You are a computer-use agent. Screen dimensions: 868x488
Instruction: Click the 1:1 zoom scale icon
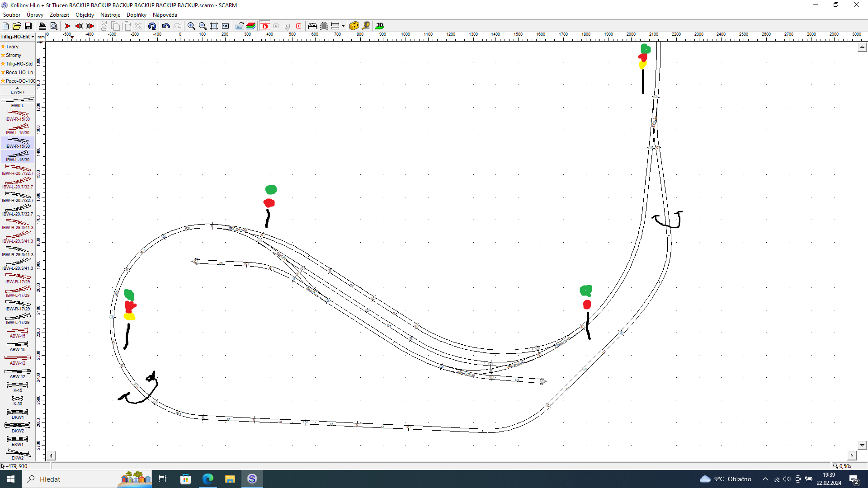pyautogui.click(x=225, y=26)
